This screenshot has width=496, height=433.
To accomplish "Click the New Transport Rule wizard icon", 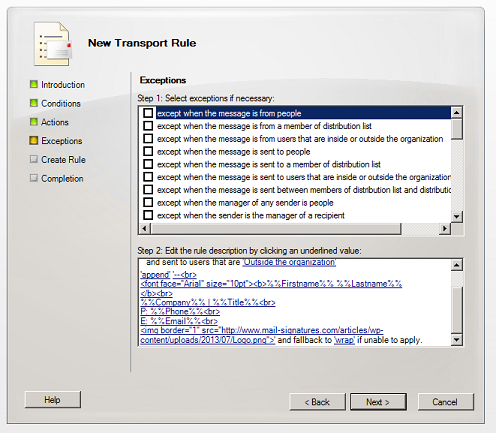I will [53, 44].
